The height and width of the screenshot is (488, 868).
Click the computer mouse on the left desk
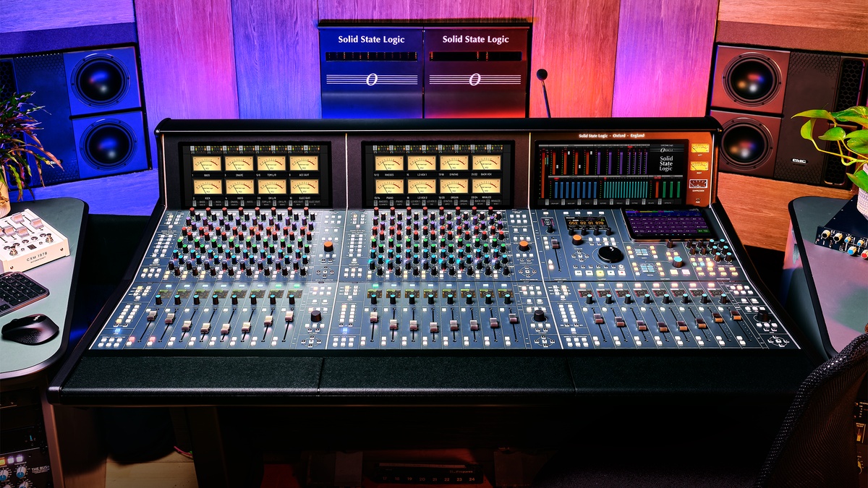(30, 329)
